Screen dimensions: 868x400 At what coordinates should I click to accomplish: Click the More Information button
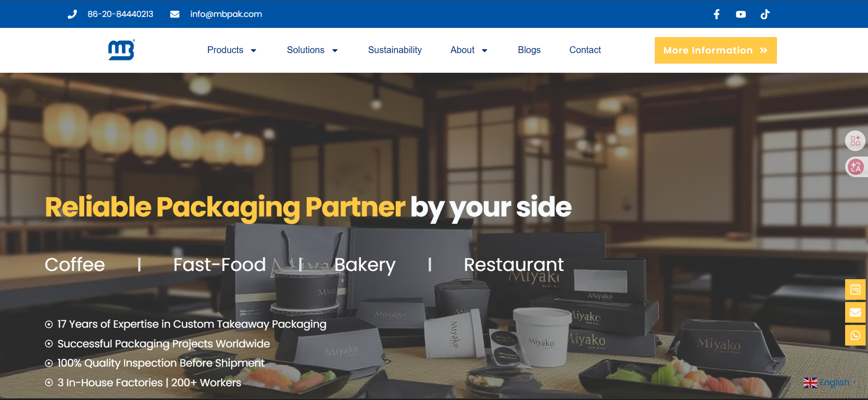click(x=716, y=50)
